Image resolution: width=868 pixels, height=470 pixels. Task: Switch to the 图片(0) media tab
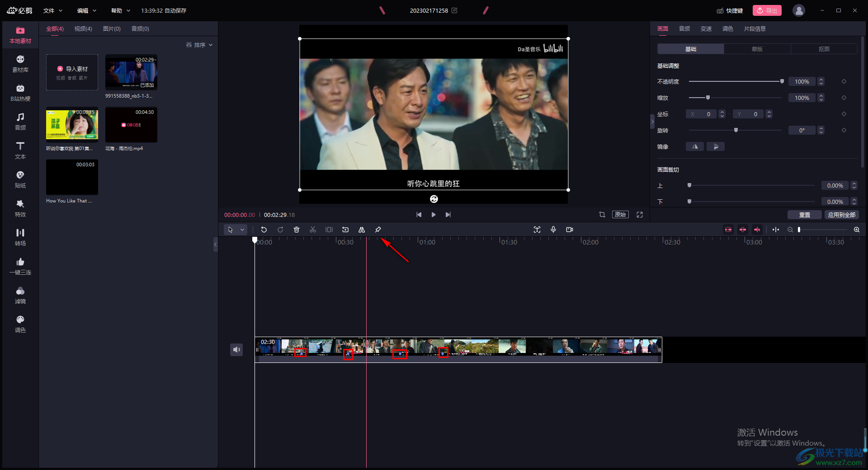pyautogui.click(x=112, y=28)
